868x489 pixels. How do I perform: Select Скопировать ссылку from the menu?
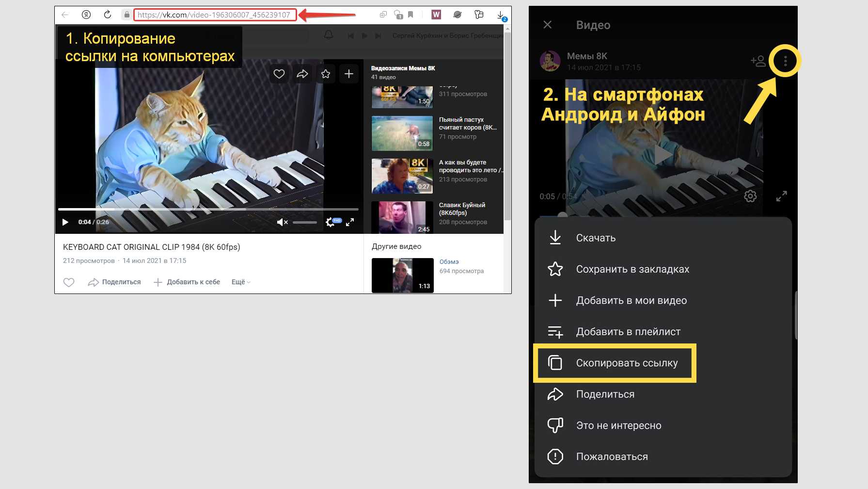click(x=626, y=363)
